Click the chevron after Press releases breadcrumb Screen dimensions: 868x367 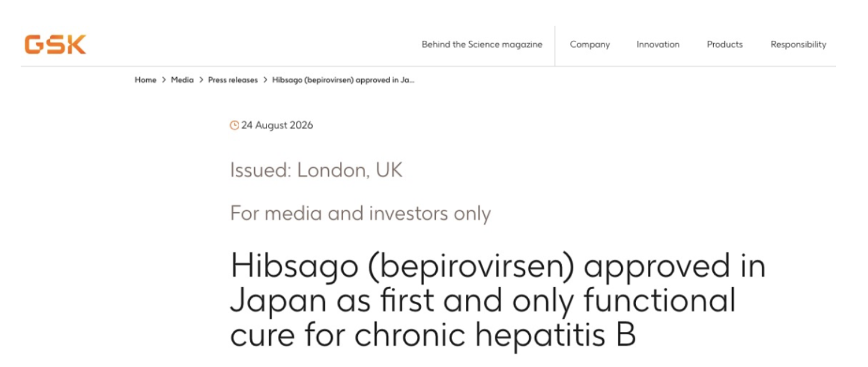coord(265,80)
